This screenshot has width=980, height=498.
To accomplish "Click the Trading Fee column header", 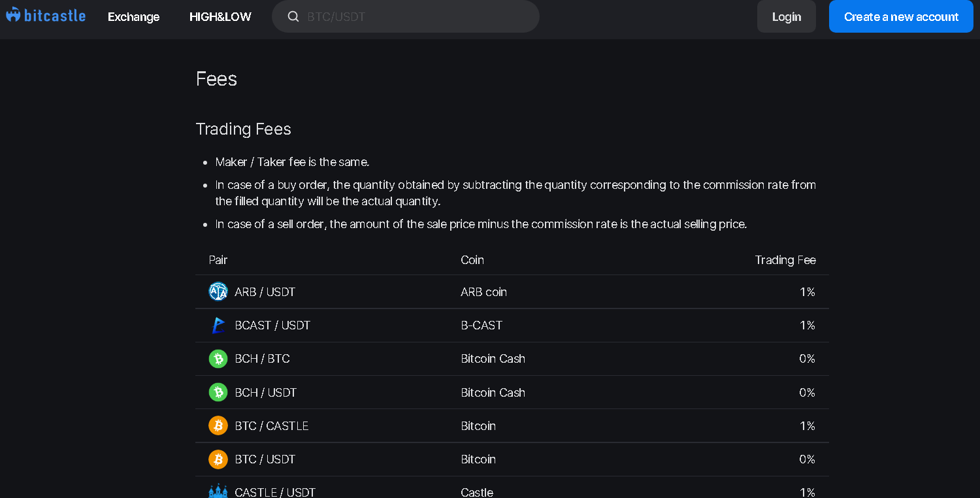I will click(x=785, y=260).
